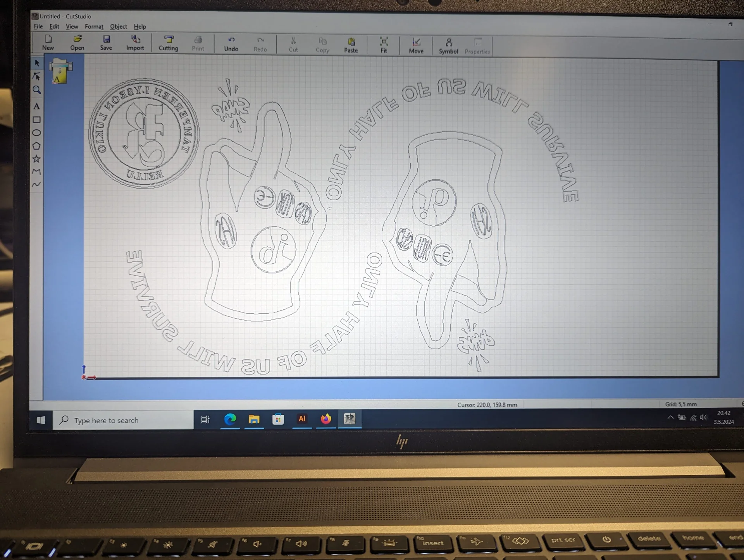Click the printer cutter device icon
The width and height of the screenshot is (744, 560).
60,71
